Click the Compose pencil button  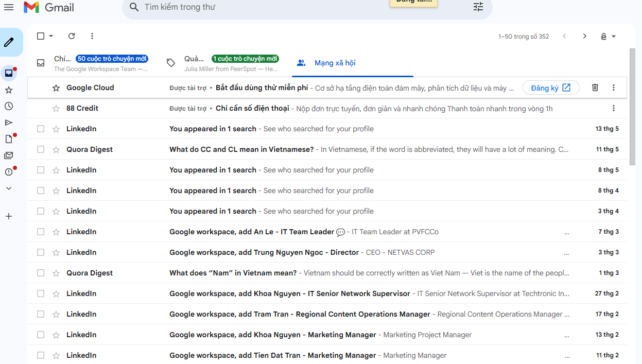tap(9, 42)
